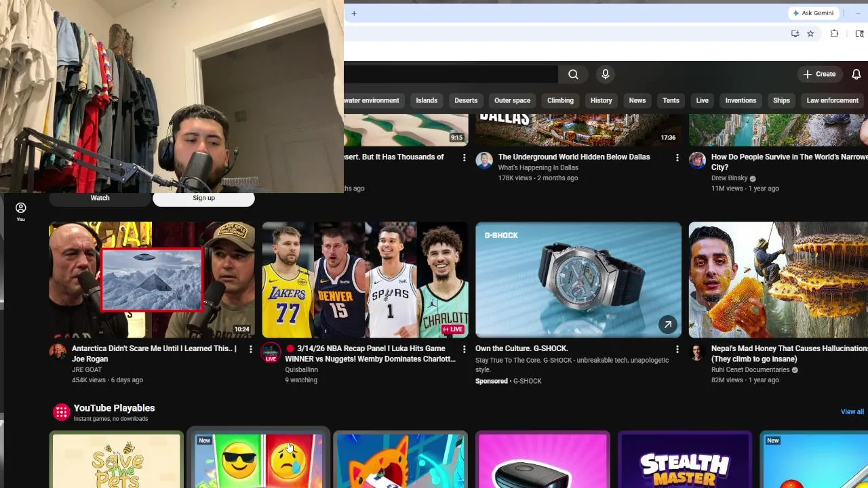Select the Live filter chip
This screenshot has height=488, width=868.
[702, 100]
